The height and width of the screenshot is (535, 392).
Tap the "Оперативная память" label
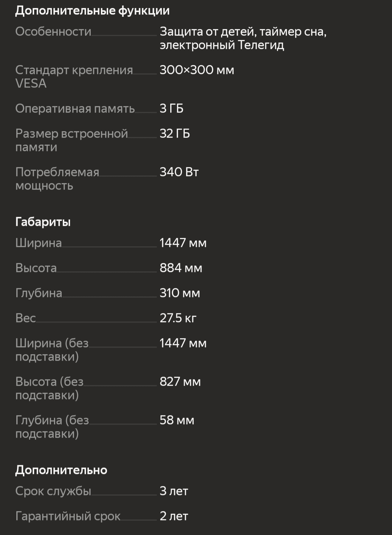coord(75,109)
